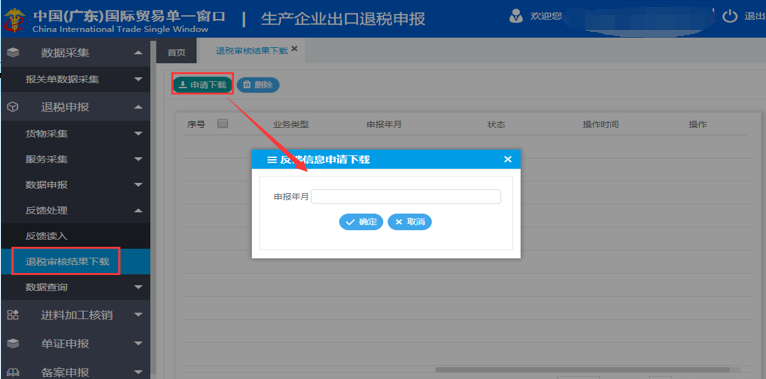Expand the 报关单数据采集 dropdown arrow

coord(138,79)
